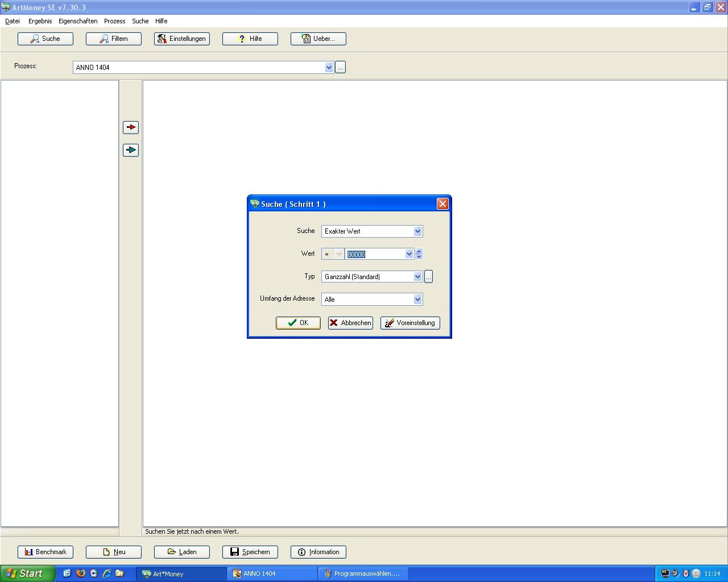Click the Hilfe toolbar button
This screenshot has width=728, height=582.
250,39
